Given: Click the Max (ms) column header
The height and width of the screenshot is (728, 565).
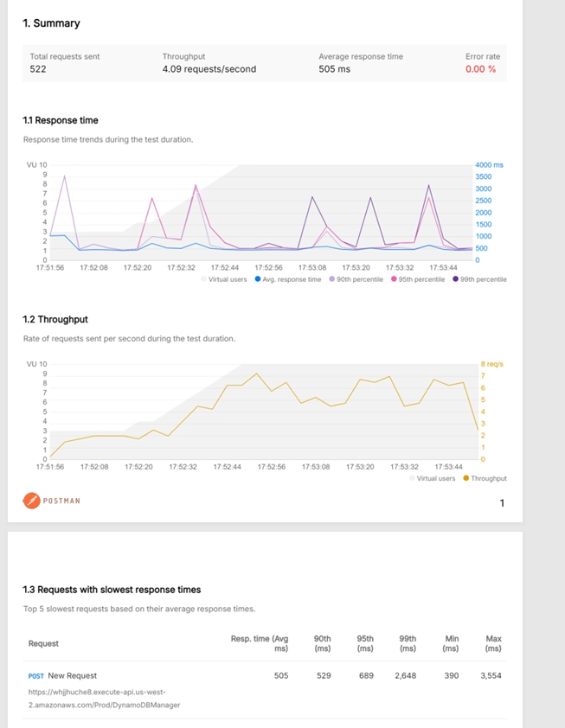Looking at the screenshot, I should pos(493,643).
